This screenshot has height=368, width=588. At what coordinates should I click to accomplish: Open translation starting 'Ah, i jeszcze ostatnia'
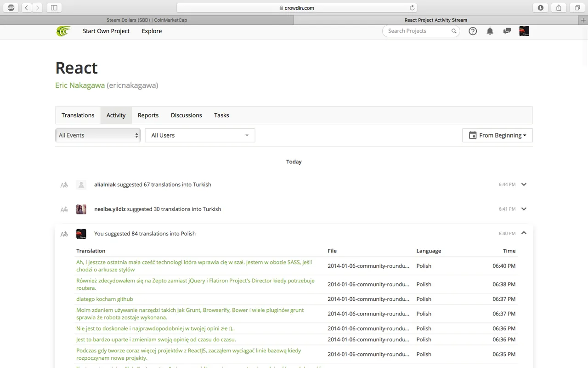[x=194, y=266]
